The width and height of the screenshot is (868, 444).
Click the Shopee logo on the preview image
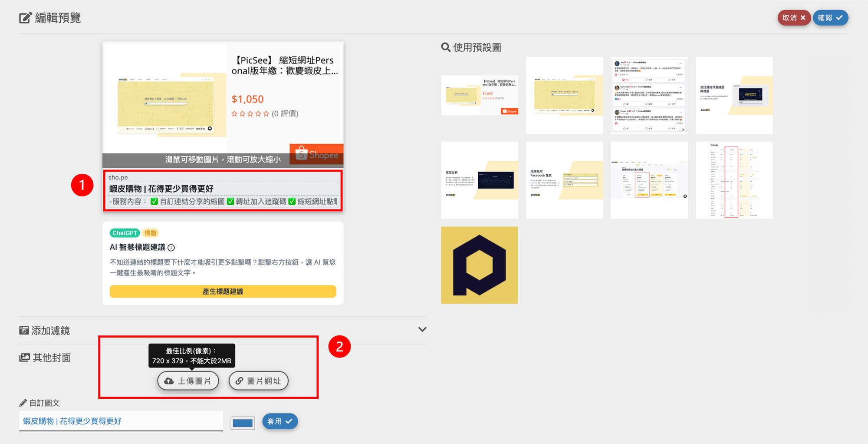tap(316, 154)
